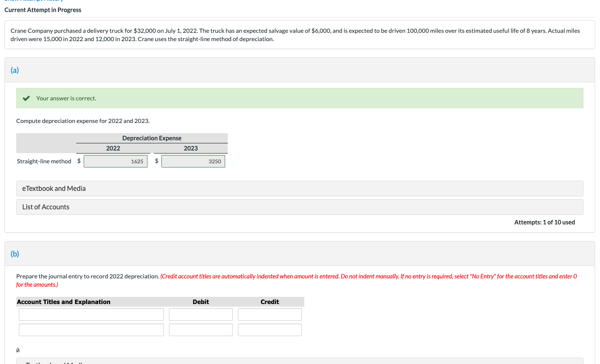This screenshot has height=364, width=600.
Task: Click the 'Current Attempt in Progress' heading
Action: click(43, 10)
